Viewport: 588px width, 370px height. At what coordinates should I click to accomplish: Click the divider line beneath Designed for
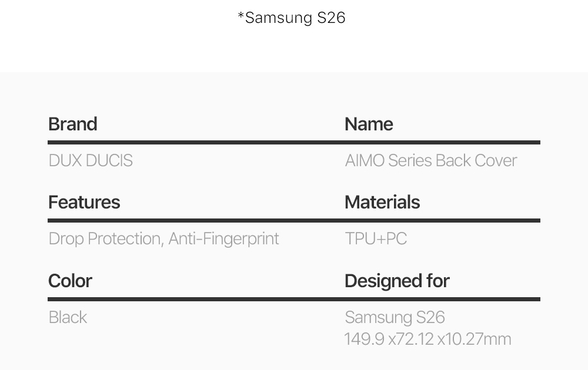coord(442,299)
